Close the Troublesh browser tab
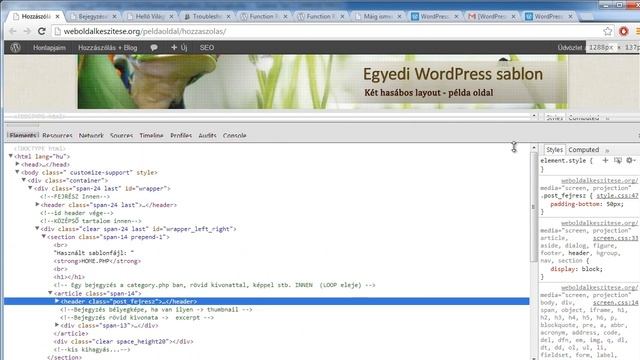The image size is (640, 360). tap(228, 17)
